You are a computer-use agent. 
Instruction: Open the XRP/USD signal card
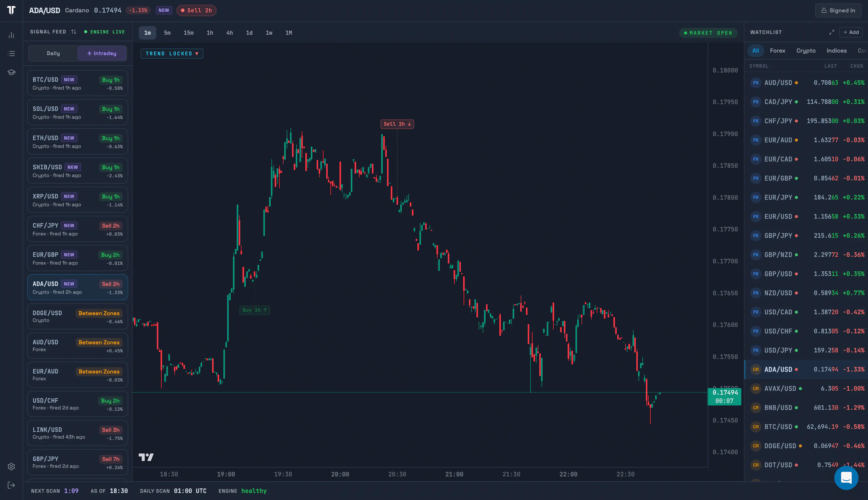[78, 200]
